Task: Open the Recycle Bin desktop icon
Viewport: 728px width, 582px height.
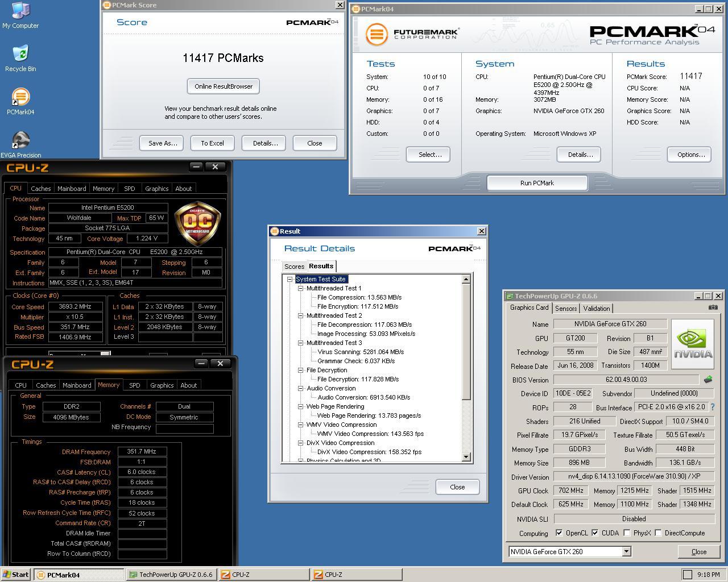Action: point(20,59)
